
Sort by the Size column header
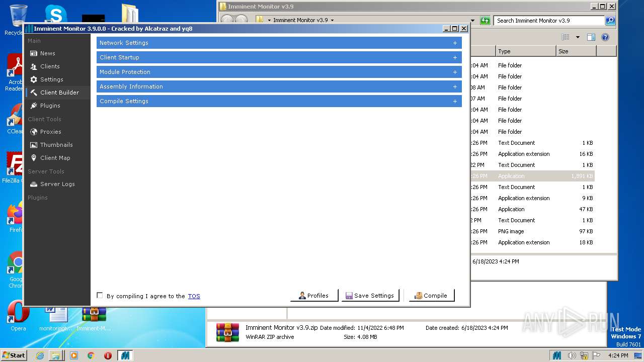[x=576, y=51]
